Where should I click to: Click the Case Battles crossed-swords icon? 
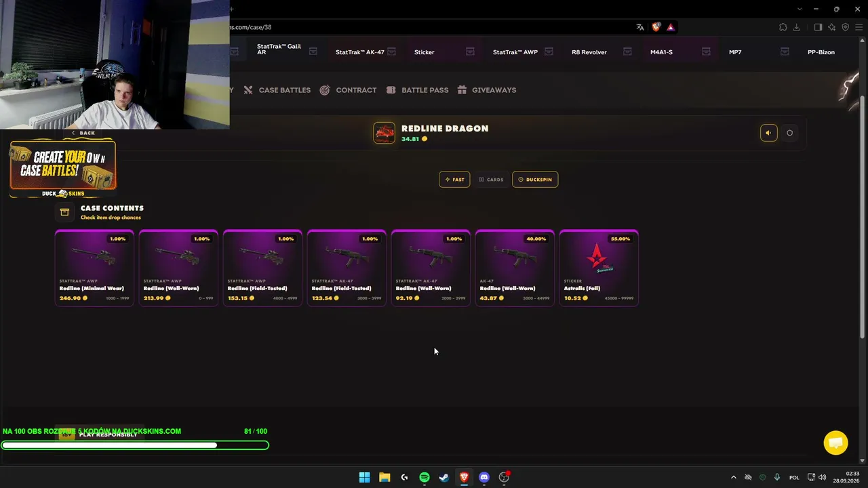tap(248, 90)
